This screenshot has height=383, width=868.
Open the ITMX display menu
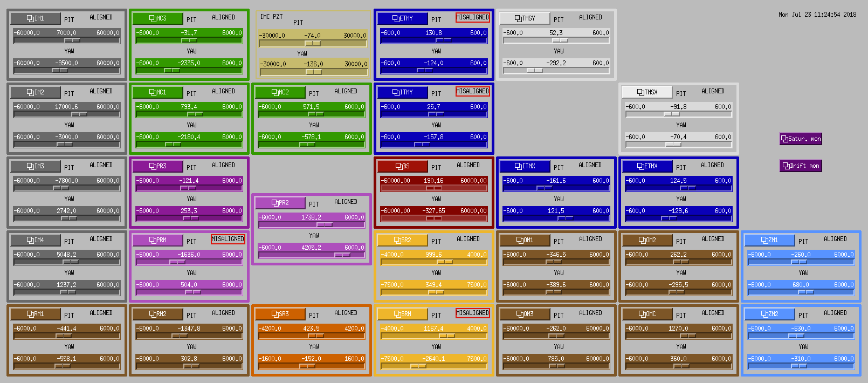[x=525, y=166]
